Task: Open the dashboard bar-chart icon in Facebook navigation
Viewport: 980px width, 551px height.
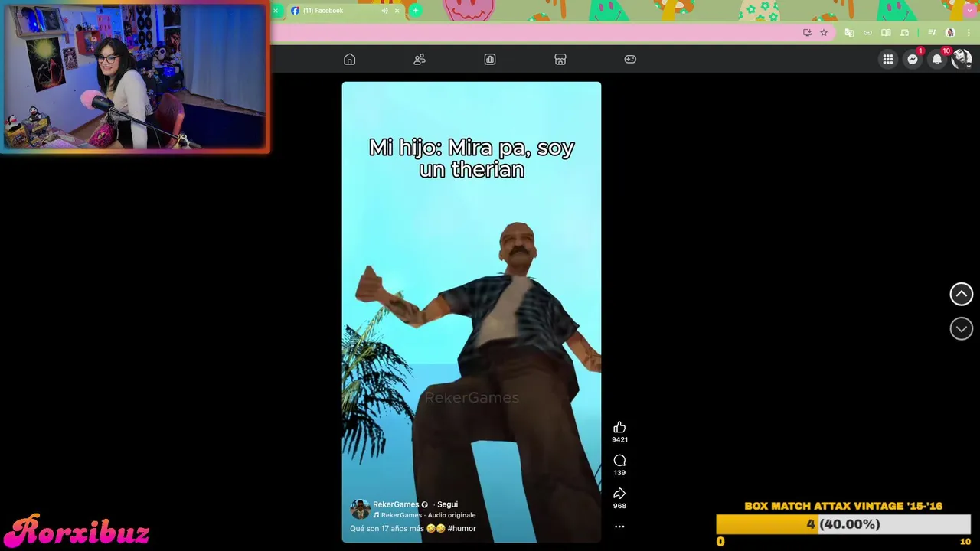Action: click(490, 60)
